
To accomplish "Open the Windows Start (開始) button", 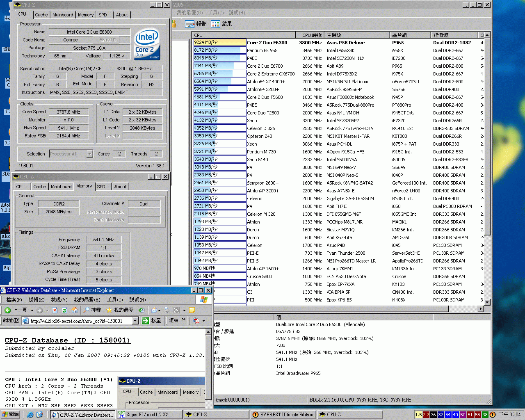I will click(10, 415).
